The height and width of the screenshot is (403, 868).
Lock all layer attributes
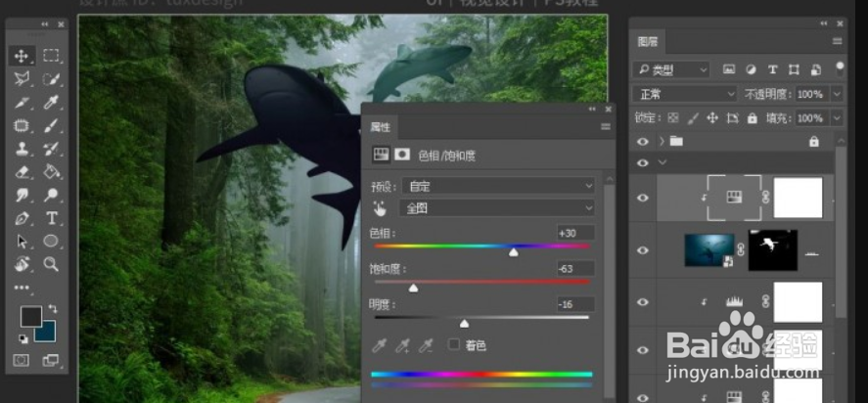tap(753, 118)
